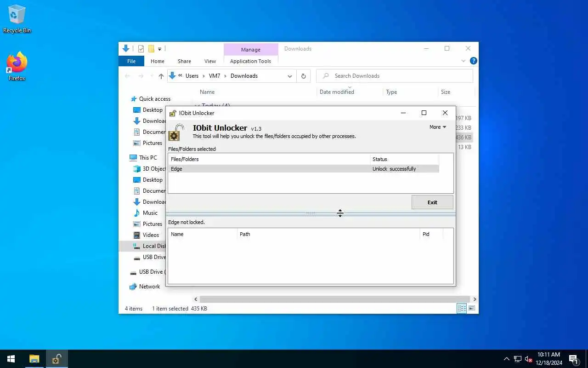
Task: Click the IObit Unlocker taskbar icon
Action: click(x=57, y=359)
